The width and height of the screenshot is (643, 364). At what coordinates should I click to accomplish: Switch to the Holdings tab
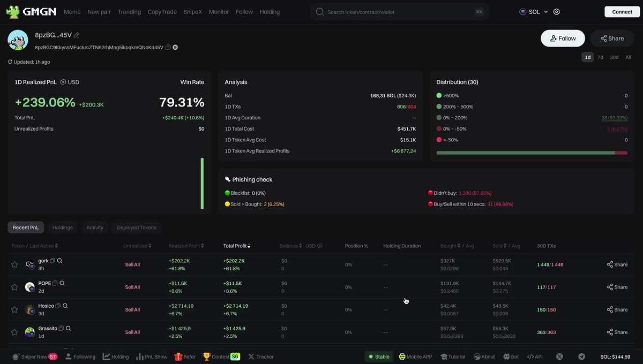[x=62, y=227]
